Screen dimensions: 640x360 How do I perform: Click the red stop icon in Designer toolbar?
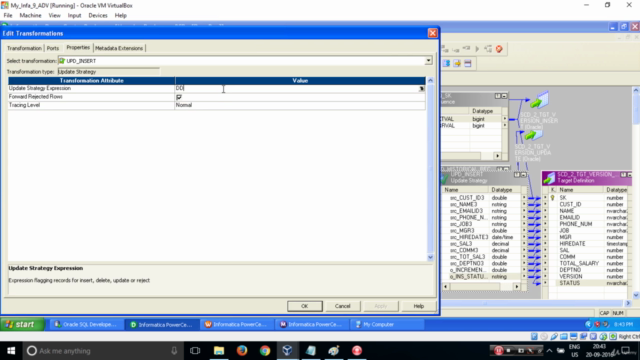point(499,49)
